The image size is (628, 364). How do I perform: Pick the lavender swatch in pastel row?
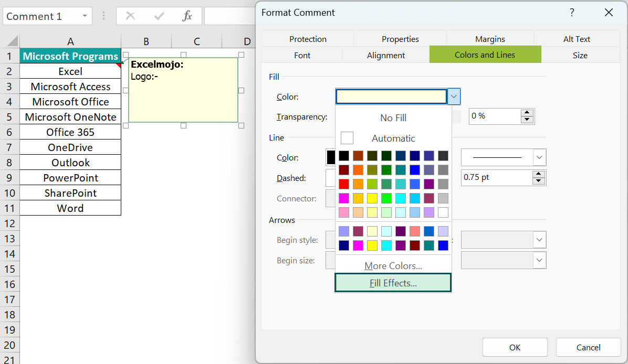click(x=429, y=212)
